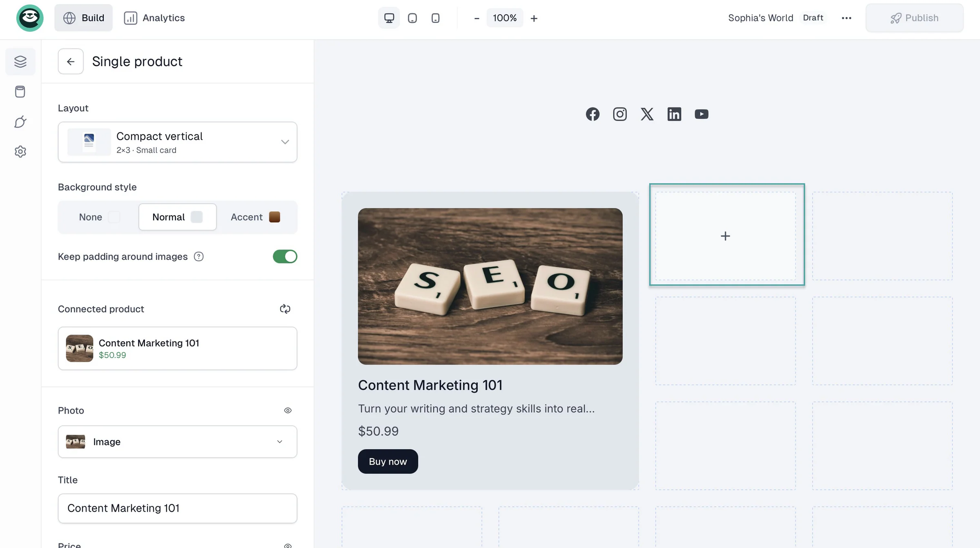
Task: Open padding help question mark
Action: [x=198, y=257]
